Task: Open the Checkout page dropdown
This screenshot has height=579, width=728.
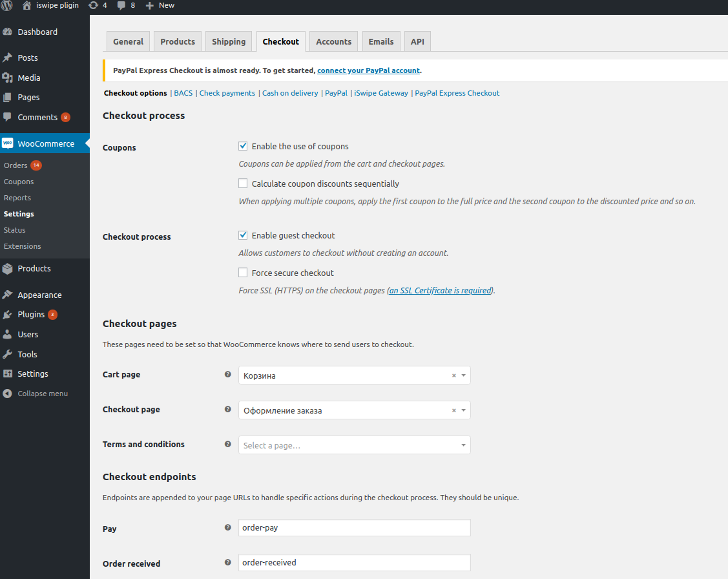Action: 354,410
